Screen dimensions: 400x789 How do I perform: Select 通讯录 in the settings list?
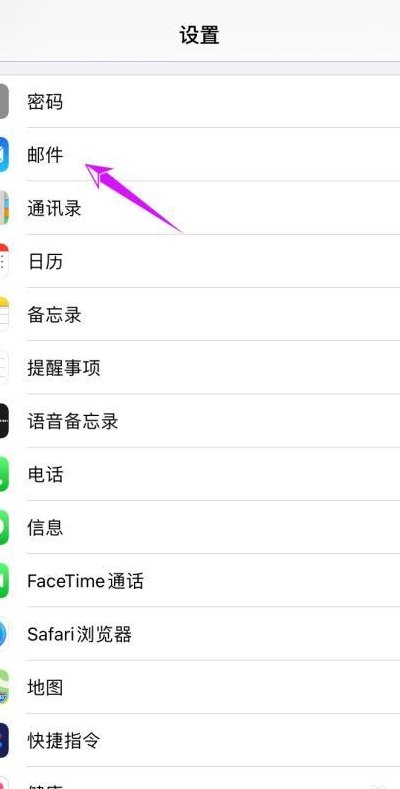click(x=200, y=208)
